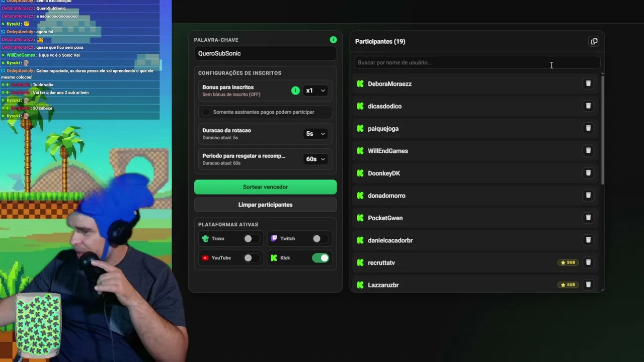Click chat message 'Vai ter q dar uns 2 sub'

tap(60, 93)
